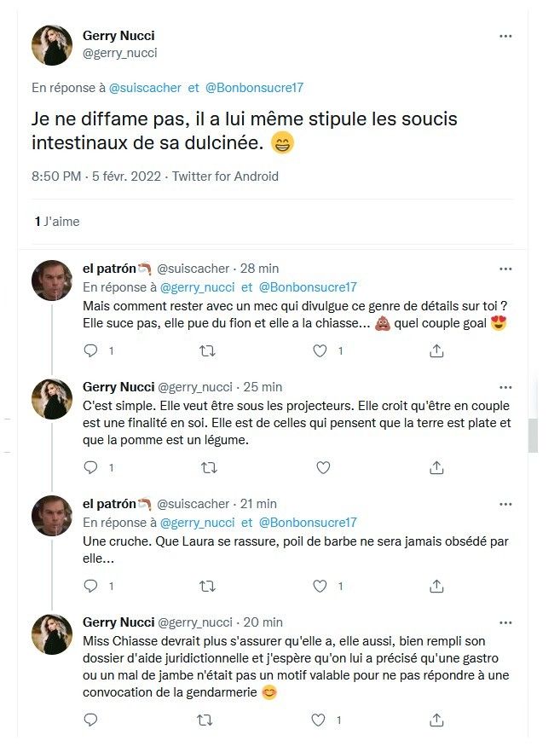Share Gerry Nucci's 20 min reply
Viewport: 560px width, 752px height.
tap(436, 720)
